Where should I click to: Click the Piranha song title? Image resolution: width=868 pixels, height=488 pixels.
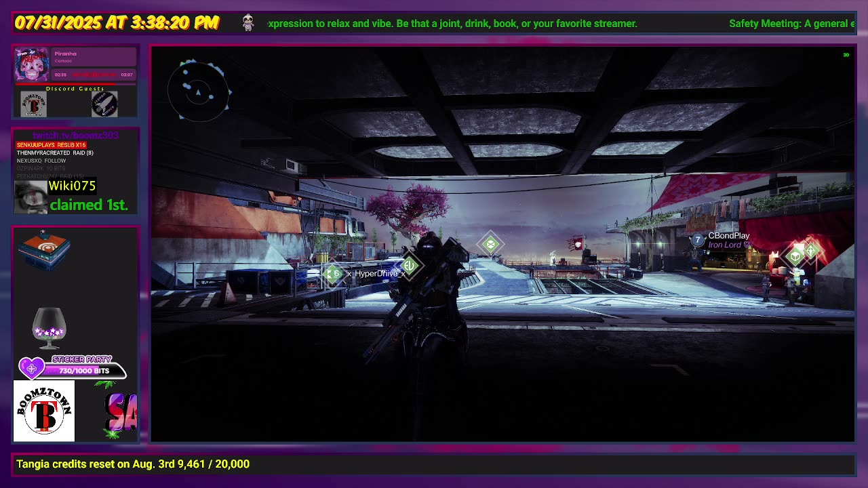click(x=66, y=54)
